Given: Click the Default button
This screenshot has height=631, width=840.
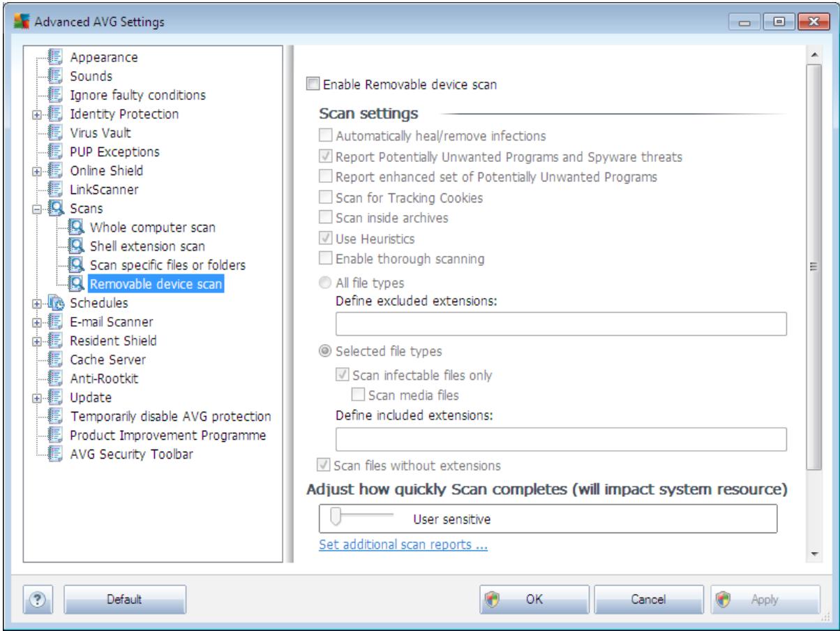Looking at the screenshot, I should point(125,599).
